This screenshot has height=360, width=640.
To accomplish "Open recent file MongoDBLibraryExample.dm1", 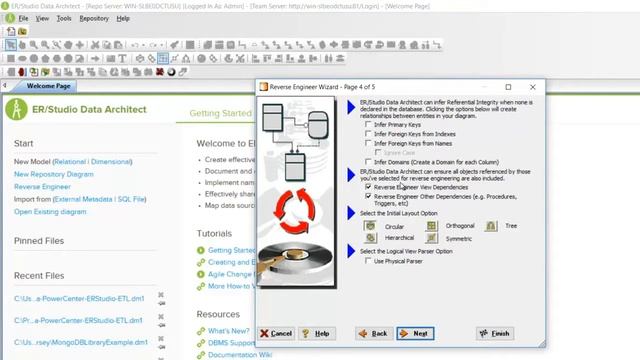I will coord(81,342).
